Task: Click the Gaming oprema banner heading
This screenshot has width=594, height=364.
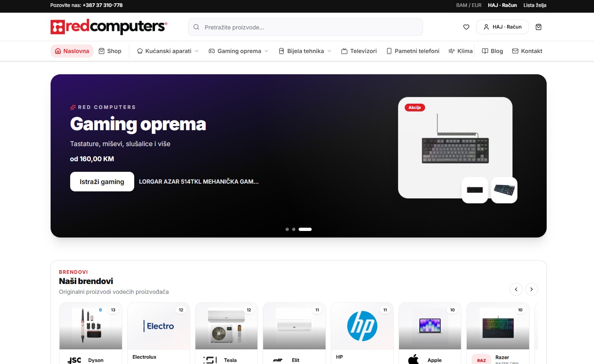Action: click(x=138, y=124)
